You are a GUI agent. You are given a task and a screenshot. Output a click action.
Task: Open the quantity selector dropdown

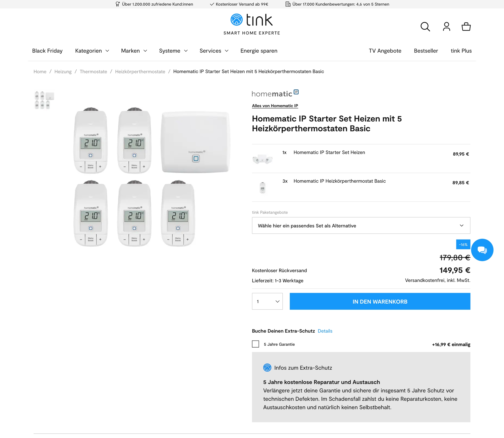point(267,301)
